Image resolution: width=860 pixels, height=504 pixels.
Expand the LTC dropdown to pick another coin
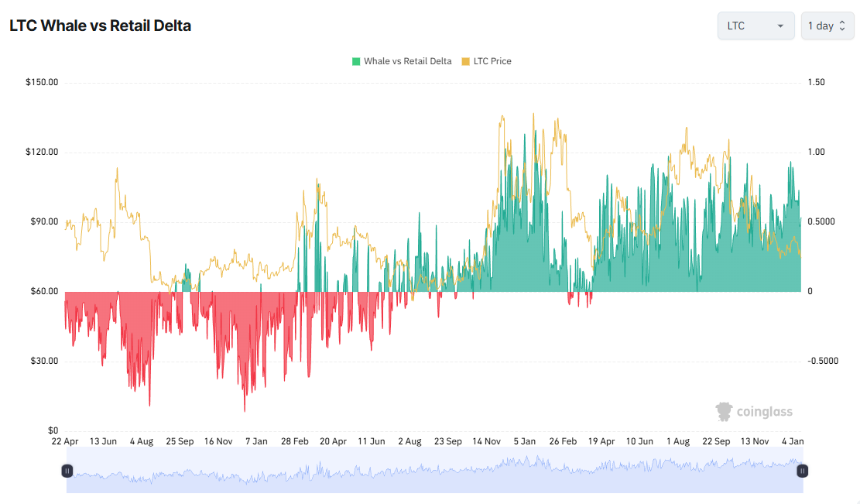tap(755, 25)
